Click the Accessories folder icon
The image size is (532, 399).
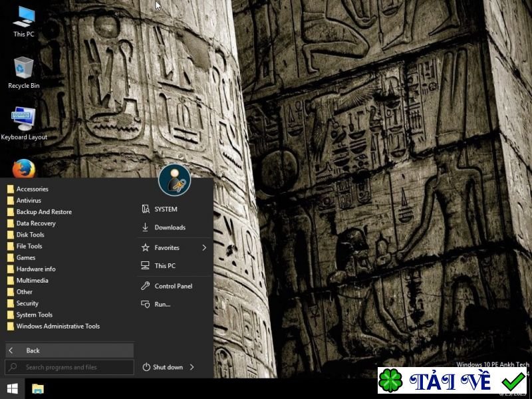tap(11, 189)
